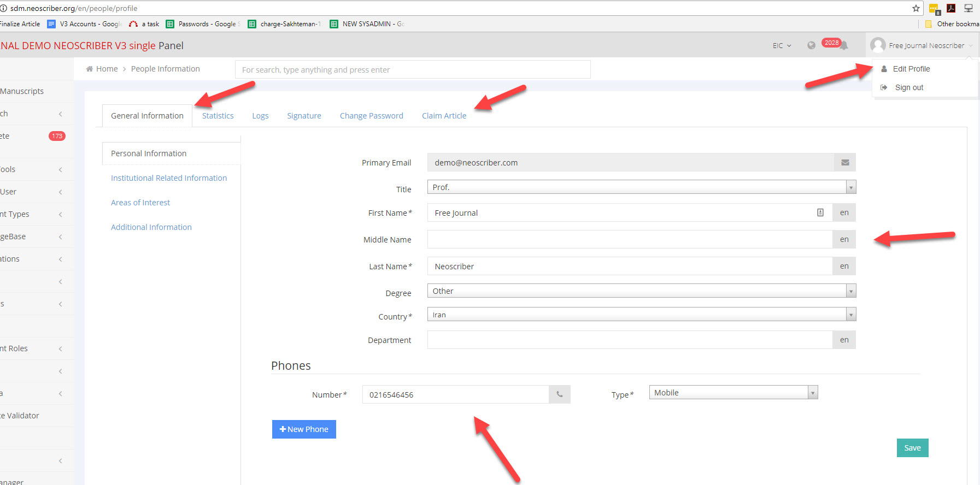This screenshot has height=485, width=980.
Task: Open the 'a task' bookmark
Action: pyautogui.click(x=144, y=24)
